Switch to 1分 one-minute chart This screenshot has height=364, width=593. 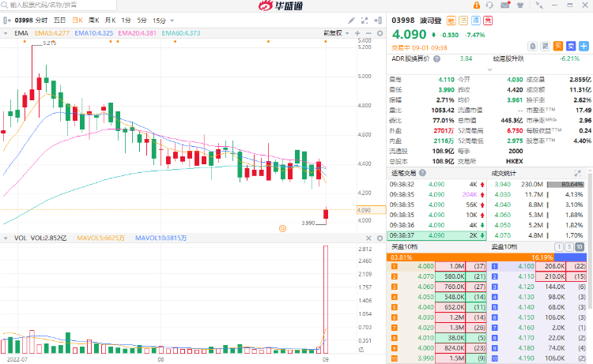[126, 21]
